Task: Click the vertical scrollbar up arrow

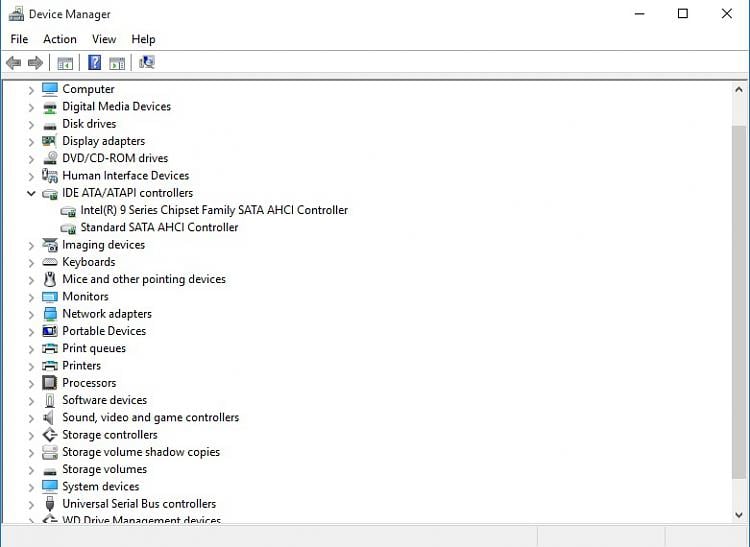Action: pyautogui.click(x=739, y=89)
